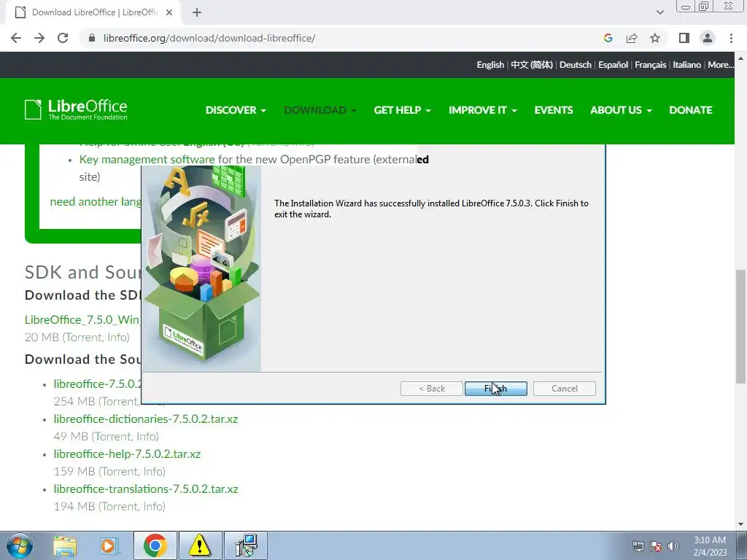The height and width of the screenshot is (560, 747).
Task: Open Chrome three-dot menu
Action: (x=731, y=38)
